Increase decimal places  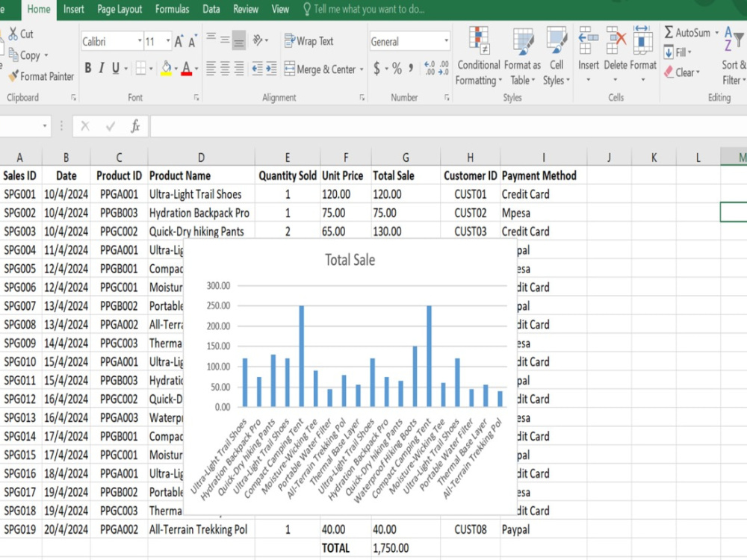coord(430,68)
